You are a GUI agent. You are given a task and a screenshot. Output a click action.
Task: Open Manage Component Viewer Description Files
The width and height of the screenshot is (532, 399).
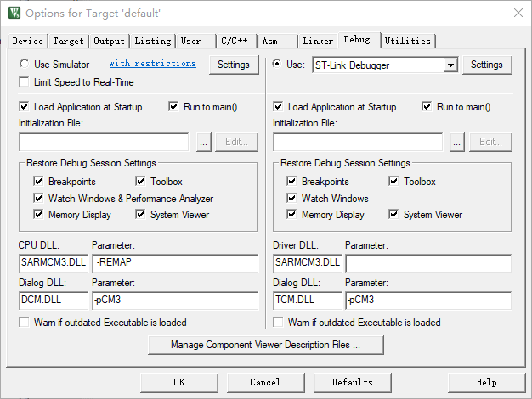[x=266, y=345]
